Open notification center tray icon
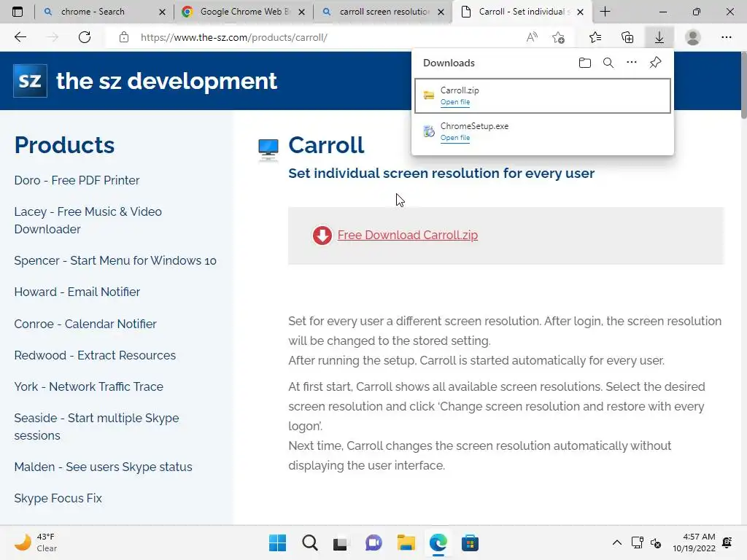 click(727, 542)
